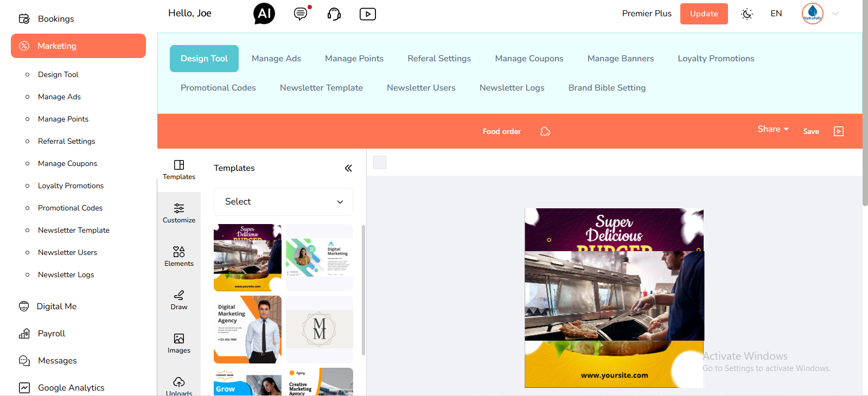Open the Manage Banners tab
The width and height of the screenshot is (868, 396).
tap(621, 59)
